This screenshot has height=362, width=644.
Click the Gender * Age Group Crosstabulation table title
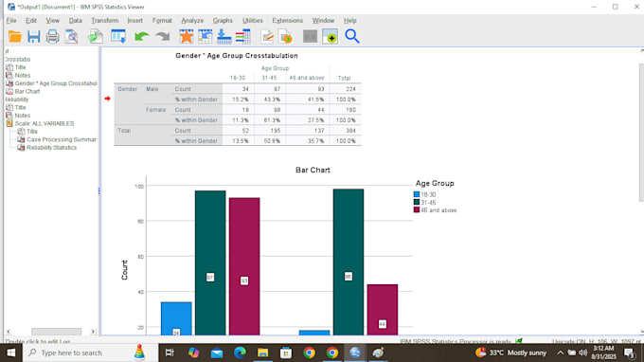[237, 56]
